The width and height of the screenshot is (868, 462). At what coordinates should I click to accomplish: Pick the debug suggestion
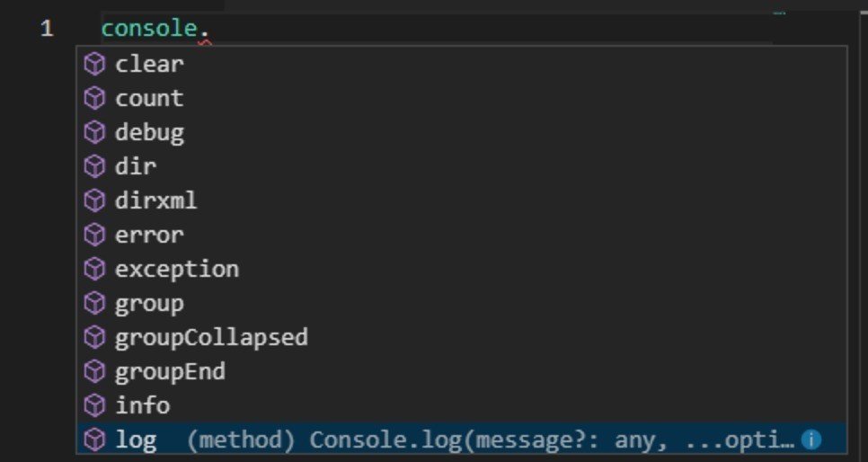pos(149,132)
